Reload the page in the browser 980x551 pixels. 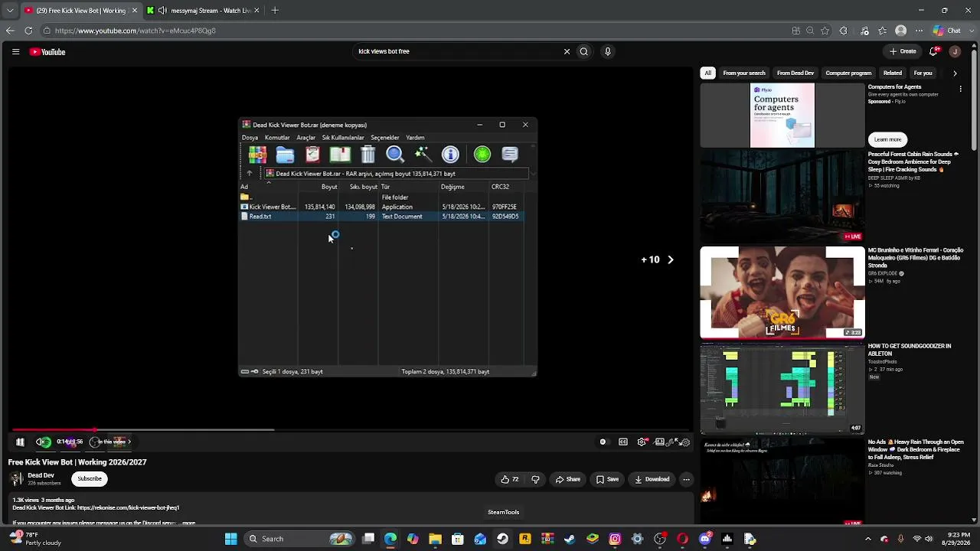tap(28, 31)
